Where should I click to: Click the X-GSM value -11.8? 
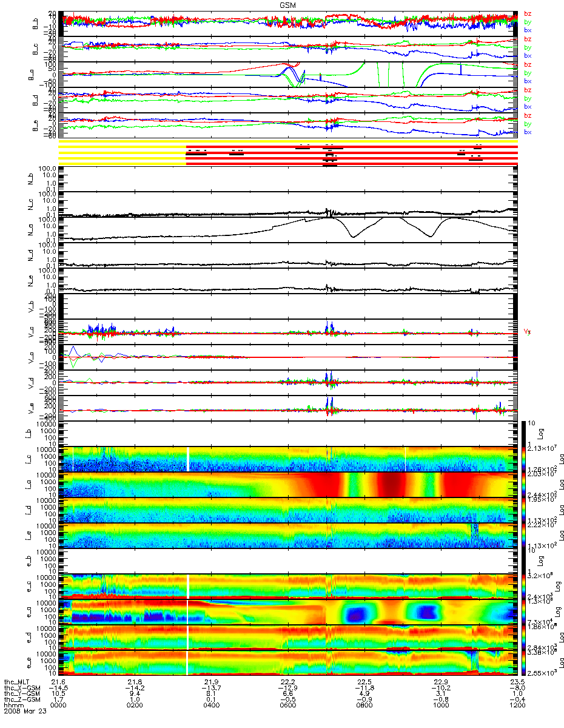pos(364,689)
